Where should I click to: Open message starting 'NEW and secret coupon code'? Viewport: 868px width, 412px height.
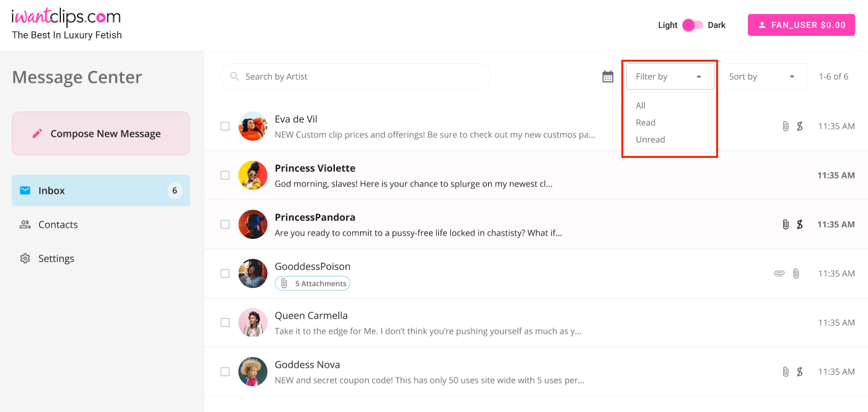430,380
